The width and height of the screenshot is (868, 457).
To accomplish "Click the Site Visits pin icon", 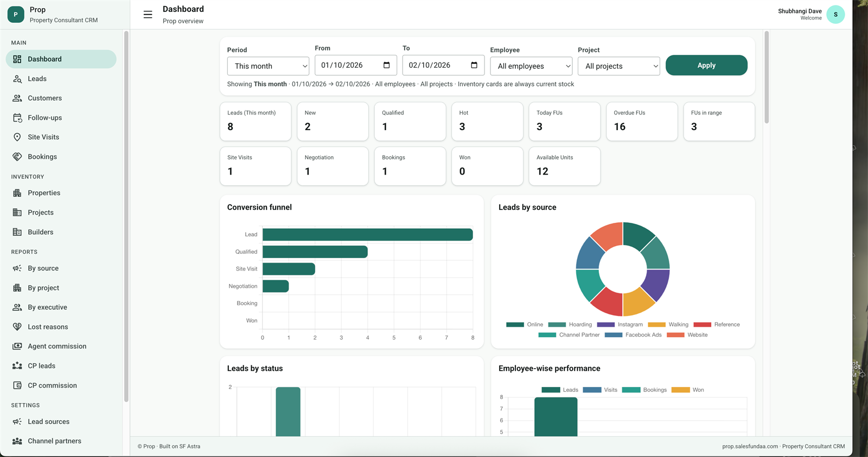I will coord(17,137).
